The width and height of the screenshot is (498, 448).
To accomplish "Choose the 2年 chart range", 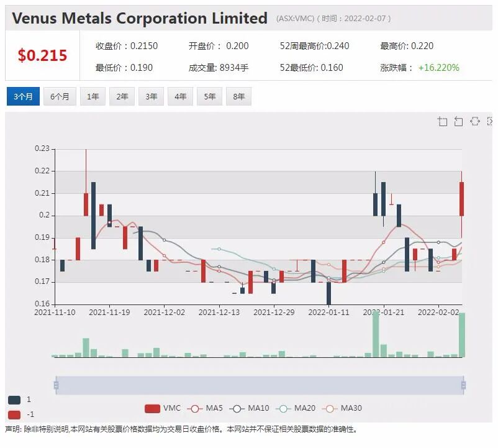I will [122, 96].
